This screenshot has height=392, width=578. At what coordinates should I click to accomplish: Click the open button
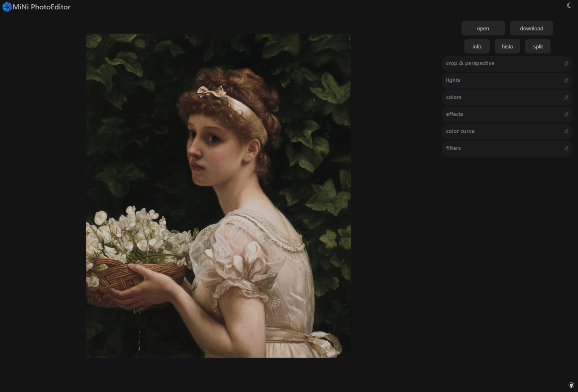pyautogui.click(x=483, y=29)
